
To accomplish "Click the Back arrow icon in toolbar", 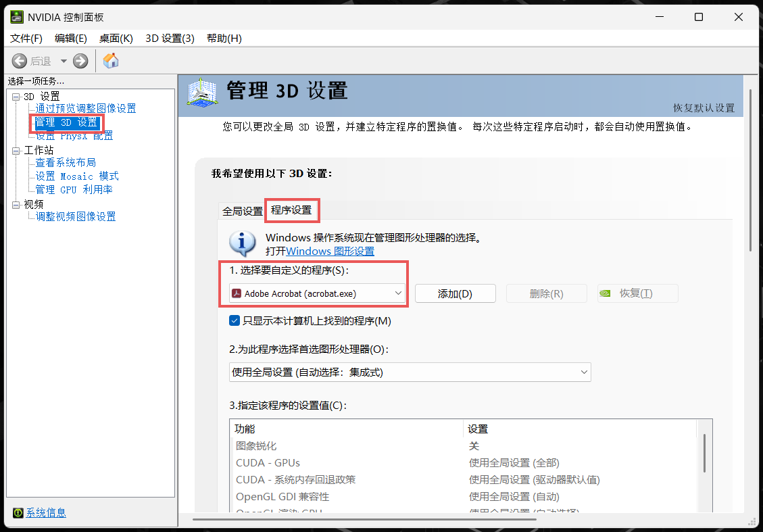I will coord(20,61).
